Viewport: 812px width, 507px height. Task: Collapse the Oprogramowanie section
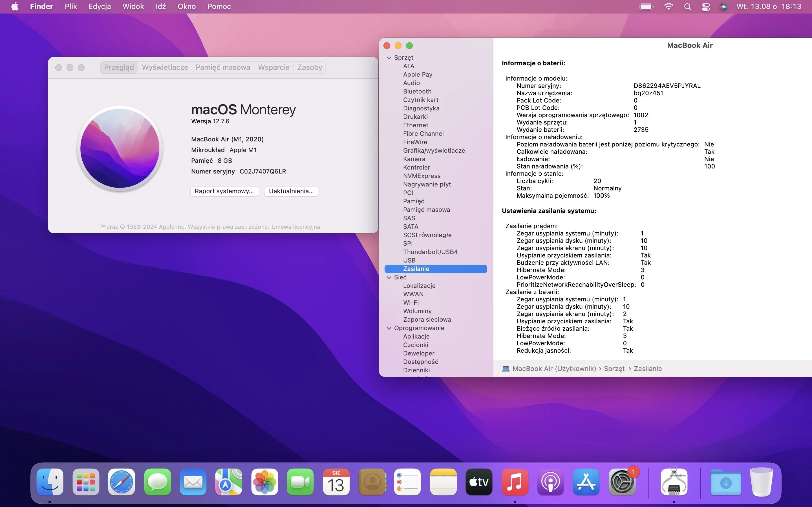pos(389,328)
